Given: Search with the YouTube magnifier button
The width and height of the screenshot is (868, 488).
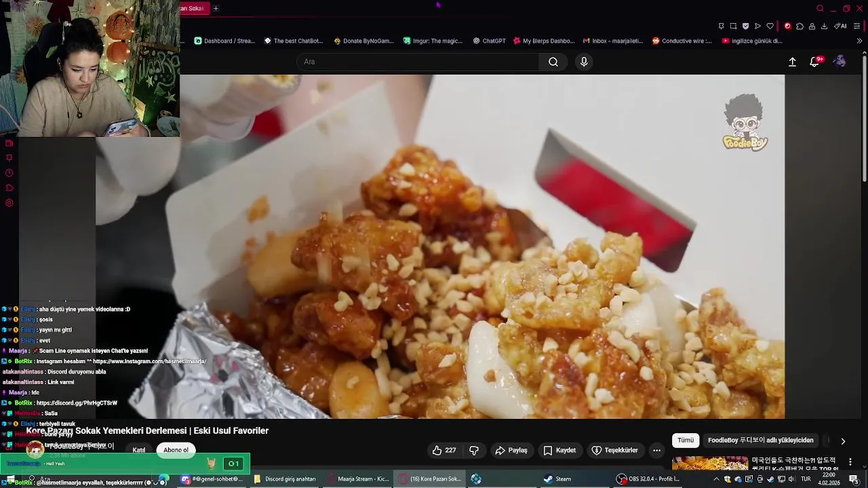Looking at the screenshot, I should click(553, 62).
